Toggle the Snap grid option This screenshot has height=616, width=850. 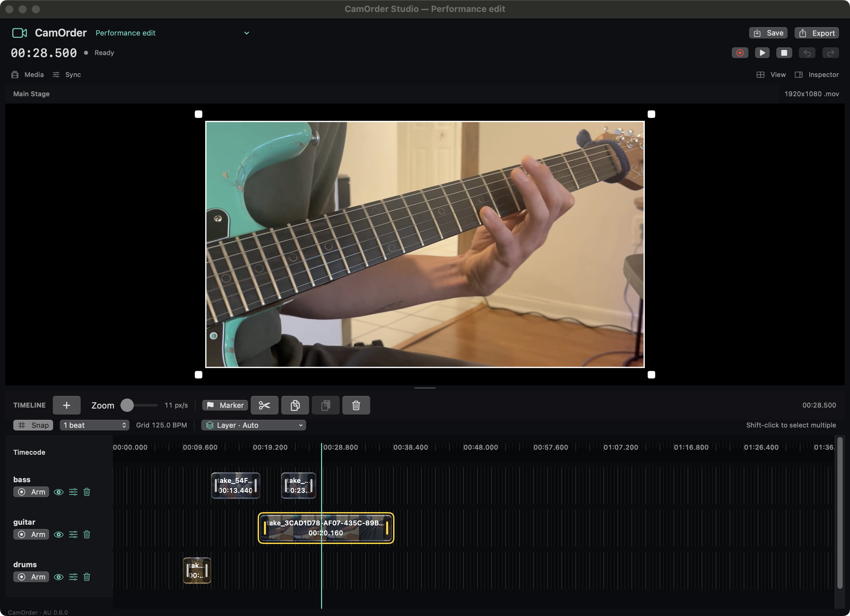(x=33, y=425)
